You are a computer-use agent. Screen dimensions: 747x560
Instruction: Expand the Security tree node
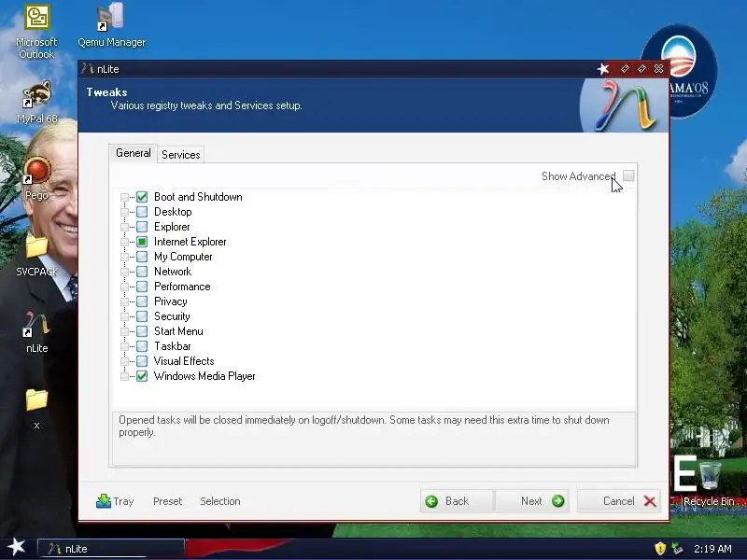click(124, 316)
